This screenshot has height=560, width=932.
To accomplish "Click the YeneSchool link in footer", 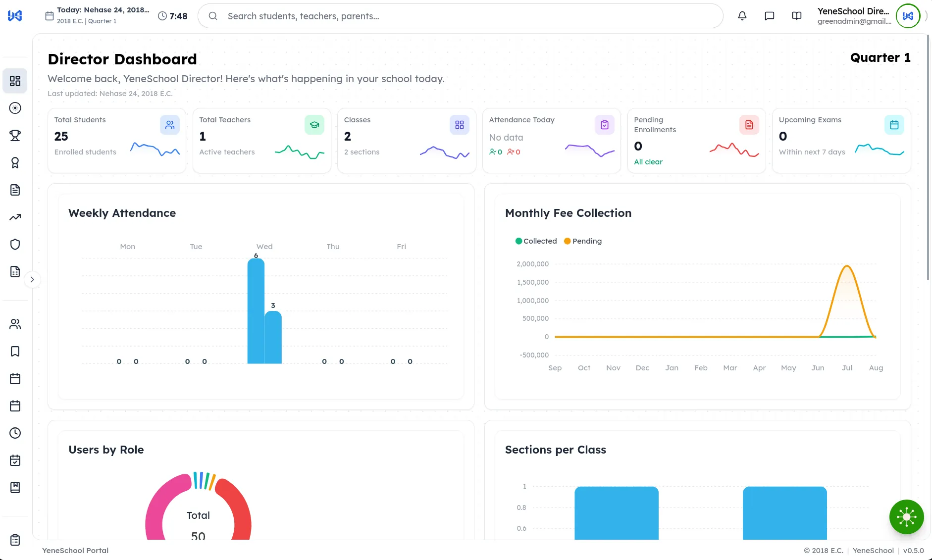I will pos(873,551).
